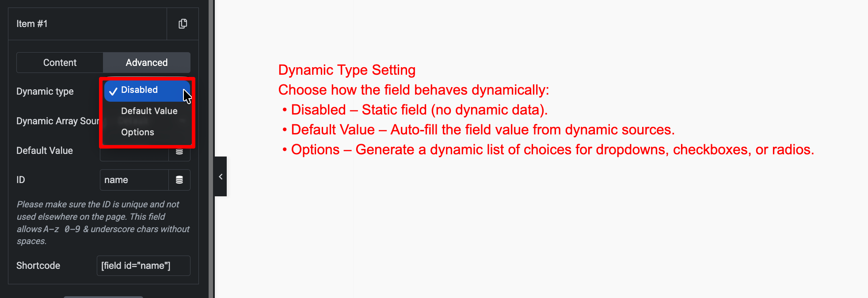Select Options from Dynamic type dropdown
868x298 pixels.
137,132
